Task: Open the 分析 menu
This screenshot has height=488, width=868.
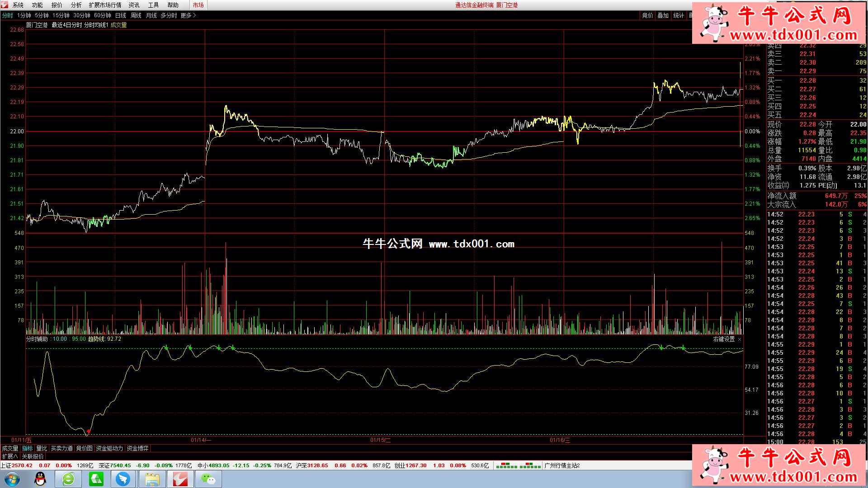Action: click(x=76, y=5)
